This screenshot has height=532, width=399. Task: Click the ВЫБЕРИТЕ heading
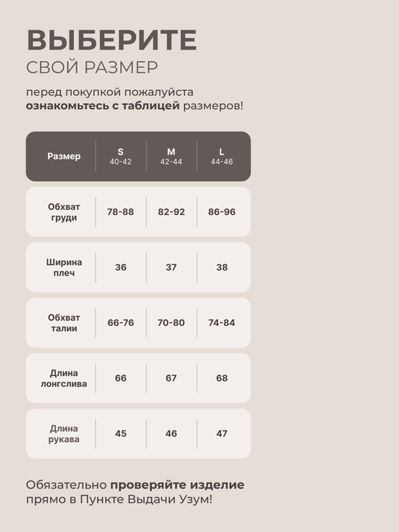click(x=112, y=40)
